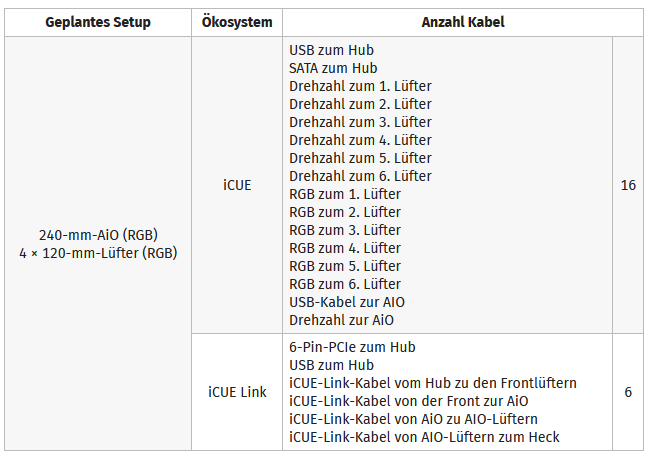661x462 pixels.
Task: Click the 4 × 120-mm-Lüfter (RGB) text
Action: click(98, 253)
